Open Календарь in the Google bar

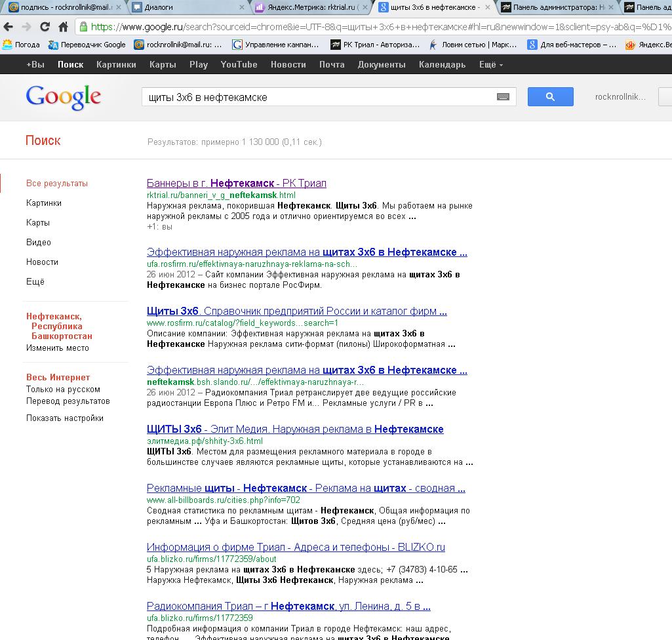click(x=442, y=65)
